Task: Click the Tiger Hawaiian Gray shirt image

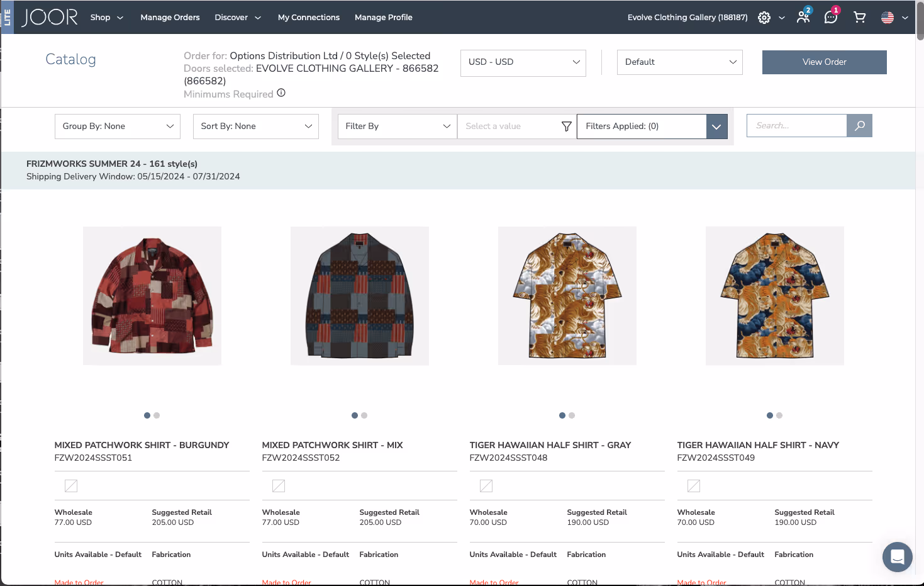Action: click(567, 296)
